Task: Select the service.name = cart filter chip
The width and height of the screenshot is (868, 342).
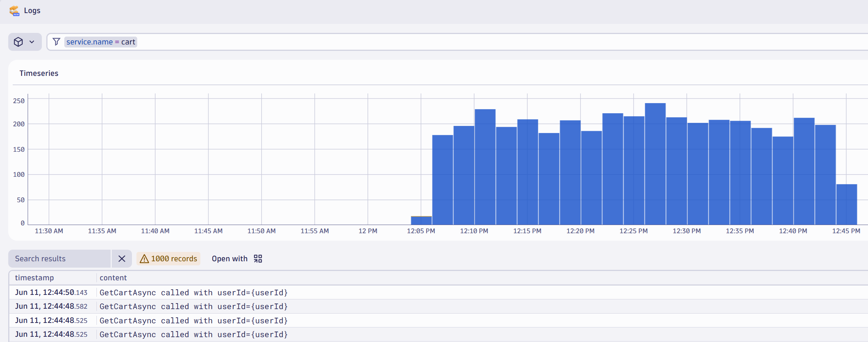Action: [x=101, y=42]
